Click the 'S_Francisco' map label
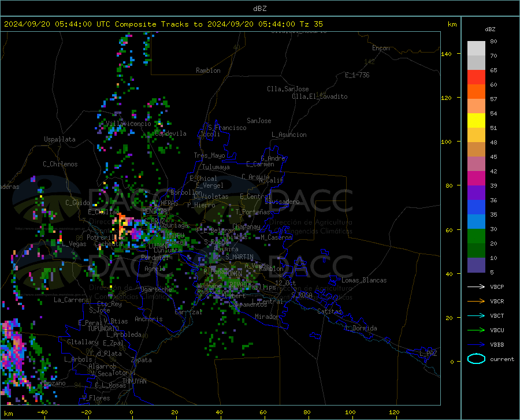 [x=227, y=128]
